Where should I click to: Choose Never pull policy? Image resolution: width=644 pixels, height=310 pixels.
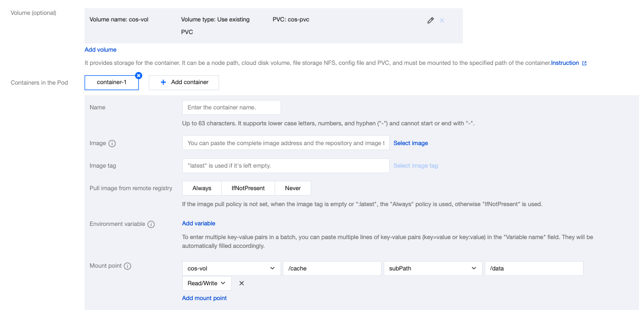(293, 188)
